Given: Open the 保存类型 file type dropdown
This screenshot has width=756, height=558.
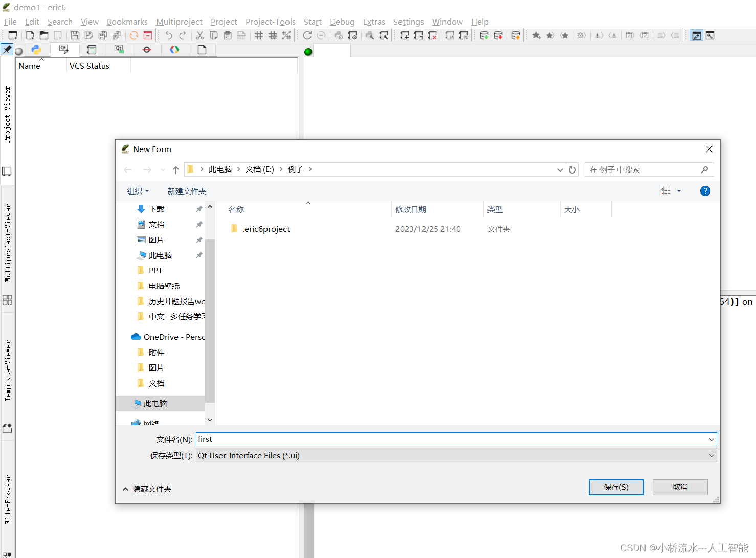Looking at the screenshot, I should [x=456, y=455].
